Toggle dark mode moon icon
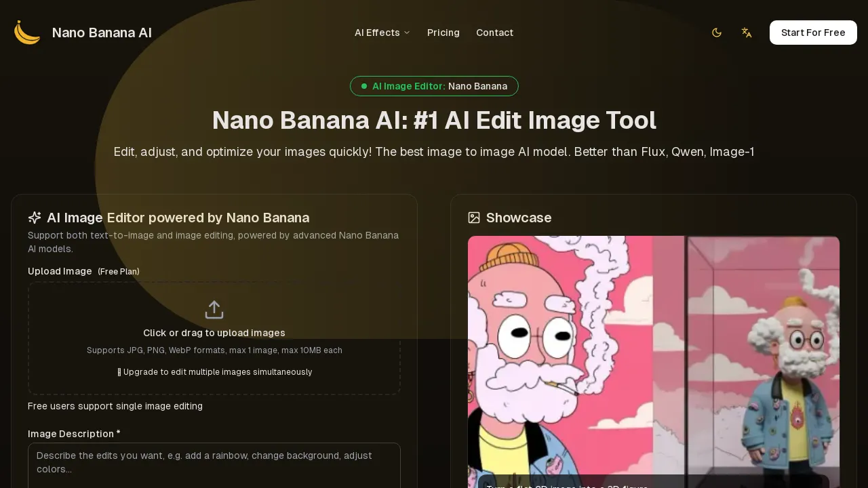 [x=717, y=33]
